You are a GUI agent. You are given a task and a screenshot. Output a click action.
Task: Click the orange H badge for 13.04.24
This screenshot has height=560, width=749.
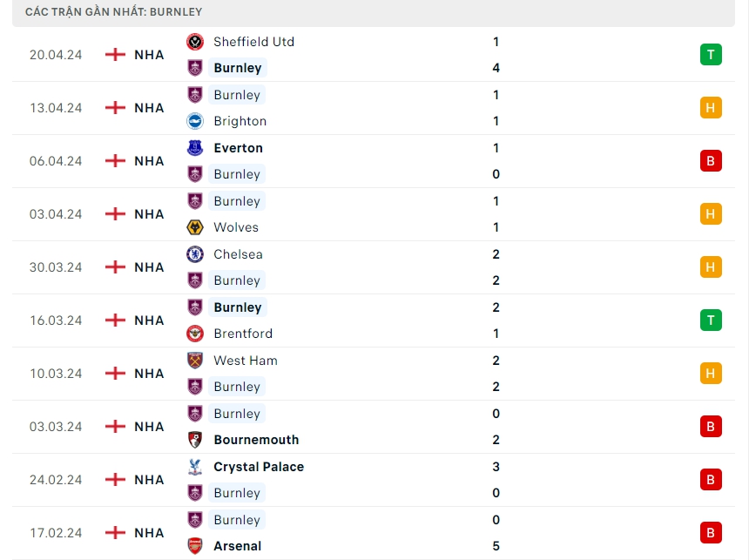pos(711,108)
